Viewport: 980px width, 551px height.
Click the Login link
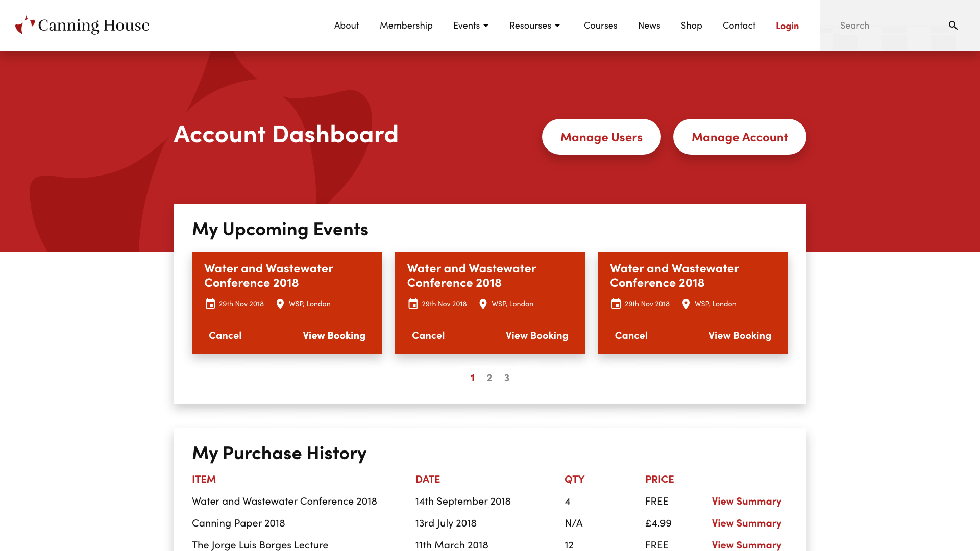(787, 26)
